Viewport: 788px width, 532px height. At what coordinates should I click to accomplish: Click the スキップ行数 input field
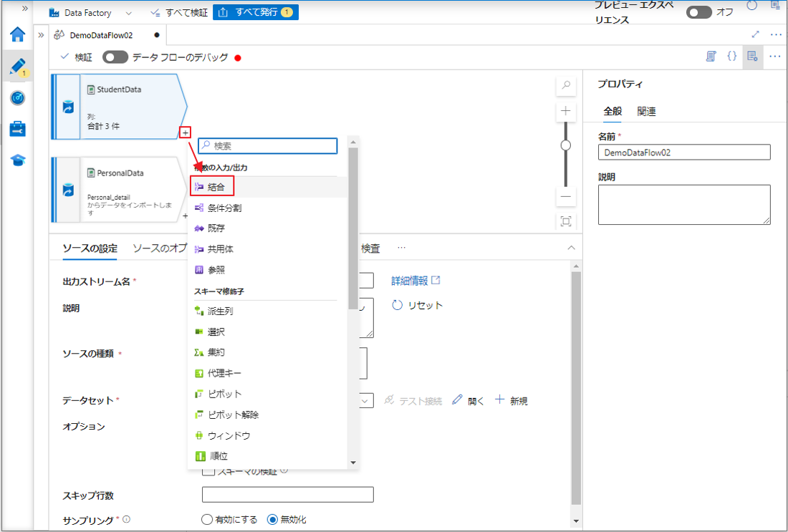click(287, 494)
